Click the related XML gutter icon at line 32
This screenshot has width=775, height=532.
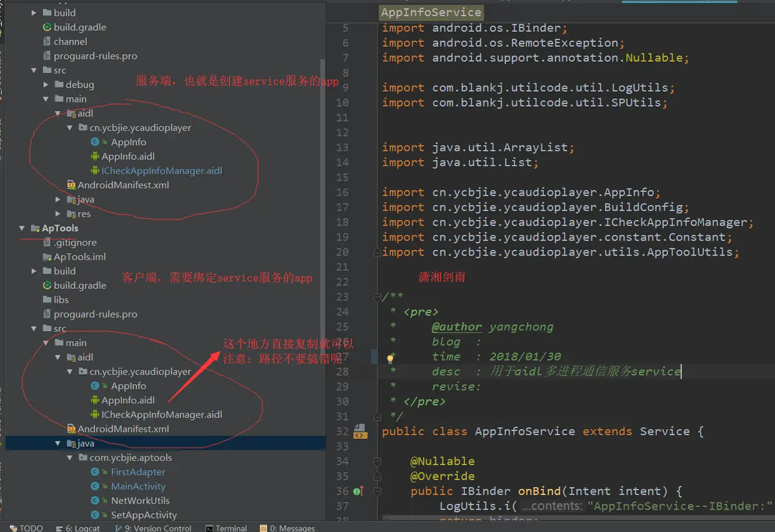359,431
